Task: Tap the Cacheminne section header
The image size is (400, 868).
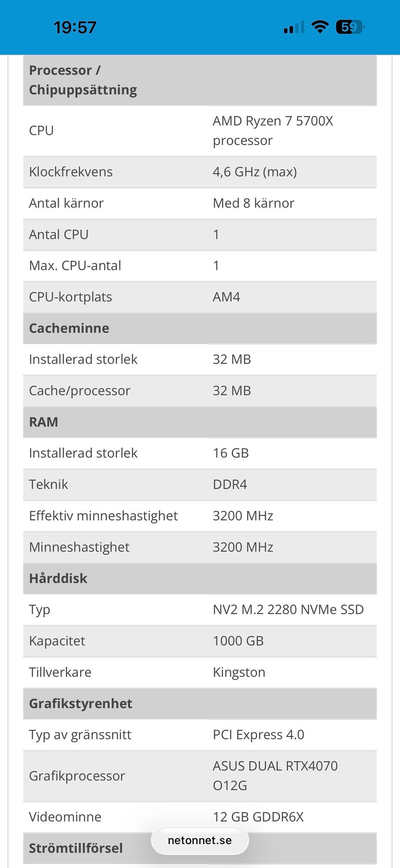Action: [x=200, y=328]
